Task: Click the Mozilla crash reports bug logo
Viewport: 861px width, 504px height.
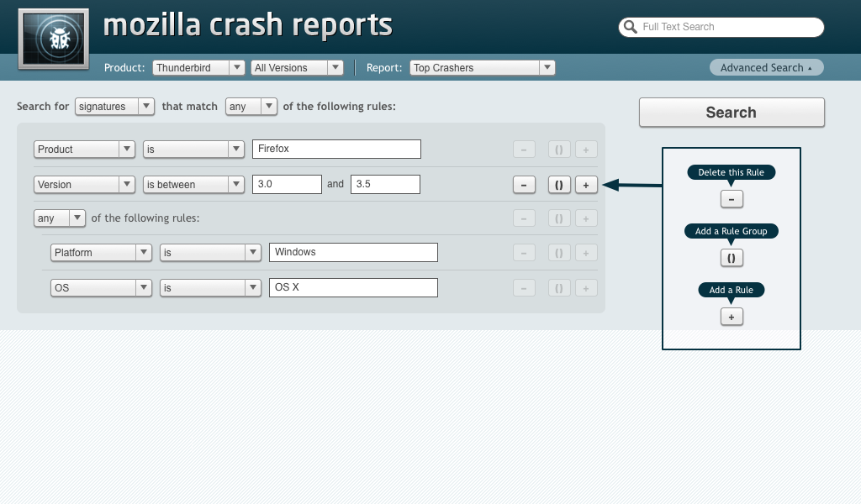Action: (x=53, y=39)
